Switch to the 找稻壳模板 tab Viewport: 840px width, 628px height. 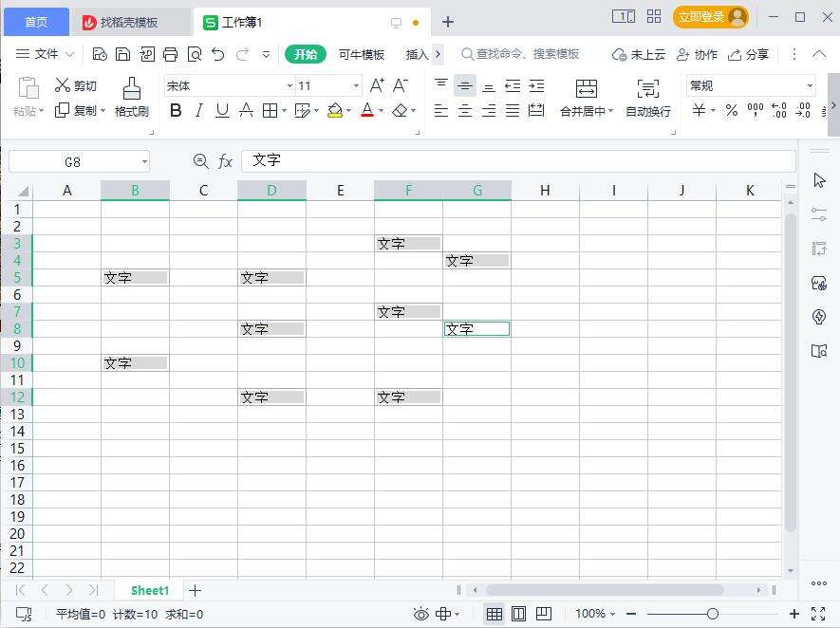tap(129, 22)
